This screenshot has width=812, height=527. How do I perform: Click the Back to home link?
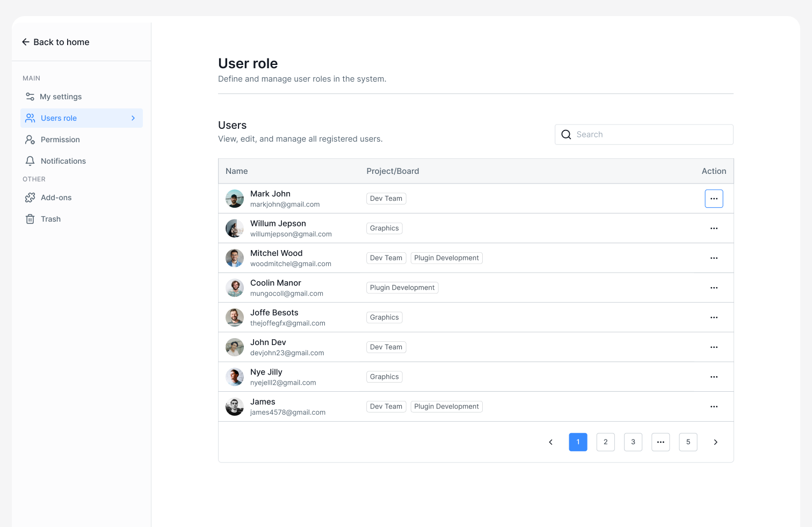pyautogui.click(x=61, y=41)
